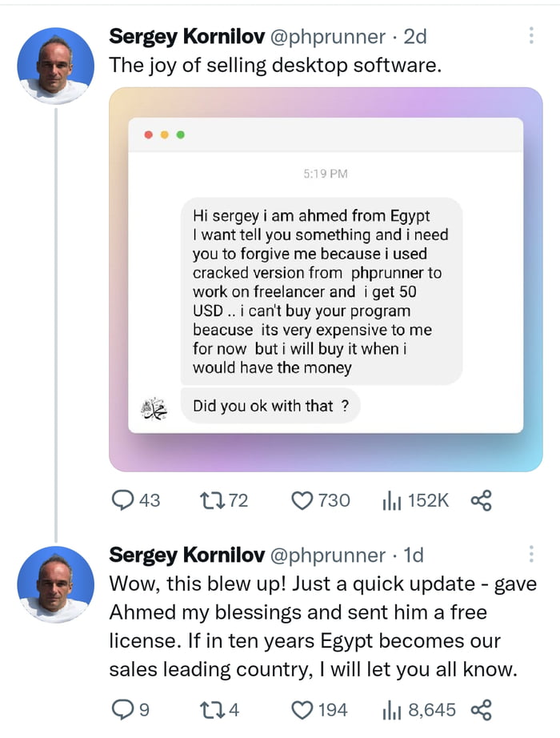560x738 pixels.
Task: Share the first tweet
Action: point(481,500)
